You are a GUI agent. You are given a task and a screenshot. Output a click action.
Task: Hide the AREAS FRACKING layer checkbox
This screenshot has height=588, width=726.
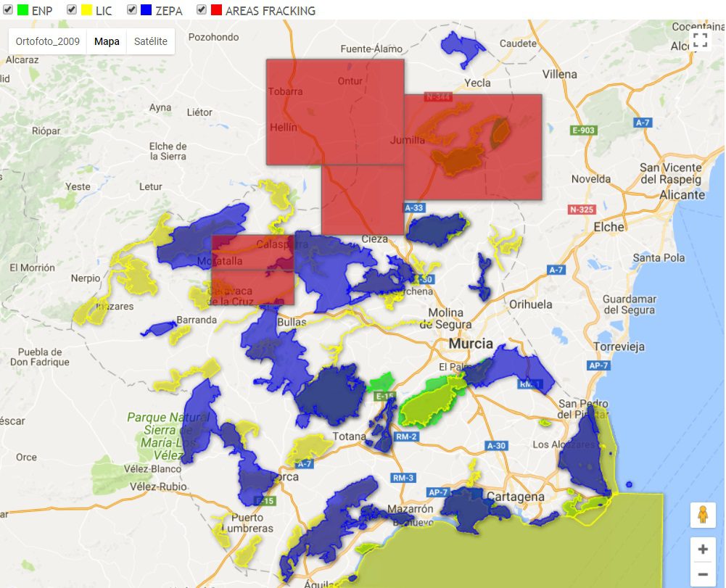click(x=202, y=10)
